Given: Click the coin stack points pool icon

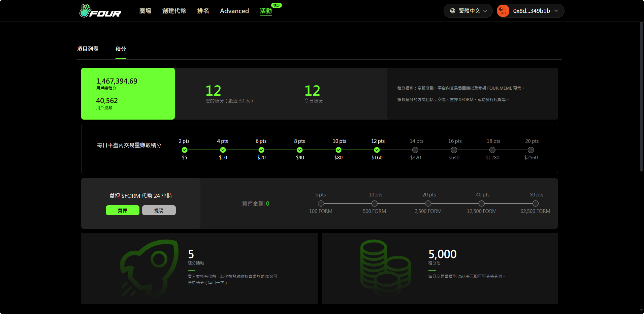Looking at the screenshot, I should coord(385,268).
